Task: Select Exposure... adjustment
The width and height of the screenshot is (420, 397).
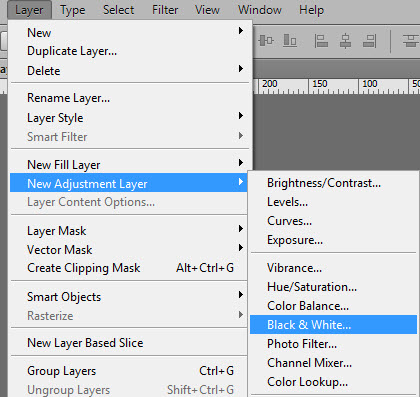Action: tap(333, 240)
